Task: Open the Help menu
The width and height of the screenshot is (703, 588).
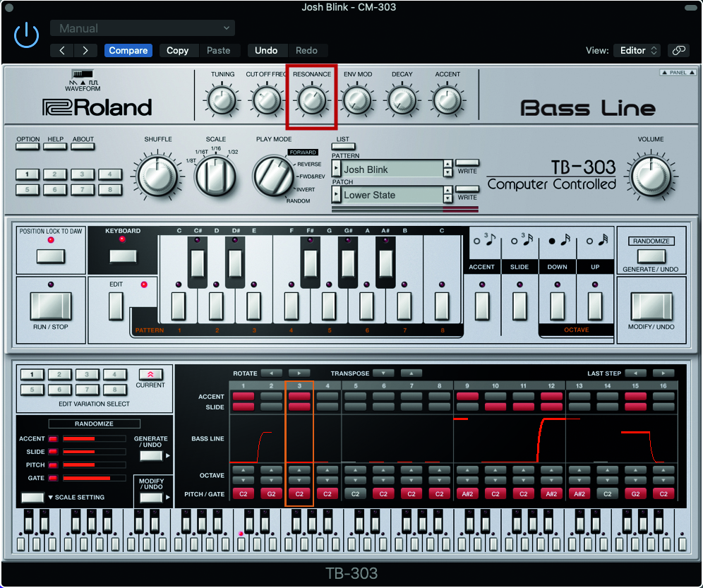Action: (56, 147)
